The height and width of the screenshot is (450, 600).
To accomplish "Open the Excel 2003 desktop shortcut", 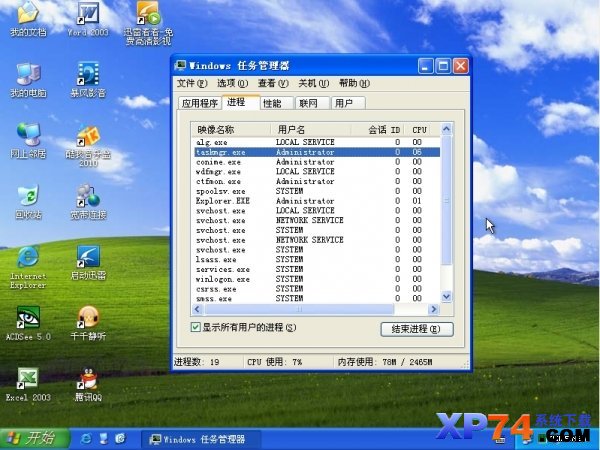I will pos(28,385).
